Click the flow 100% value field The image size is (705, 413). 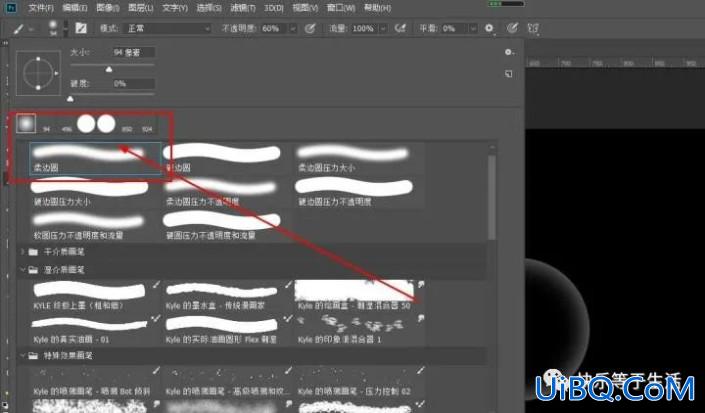pyautogui.click(x=365, y=28)
